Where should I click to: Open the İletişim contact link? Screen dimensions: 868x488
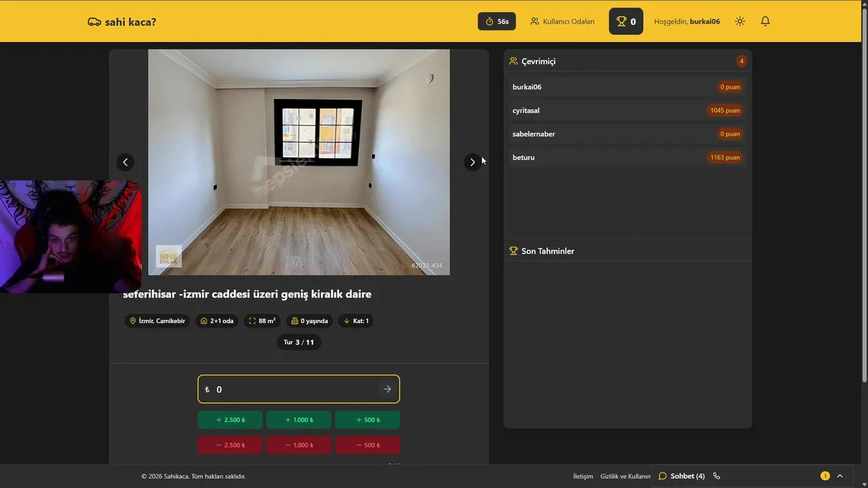(583, 476)
